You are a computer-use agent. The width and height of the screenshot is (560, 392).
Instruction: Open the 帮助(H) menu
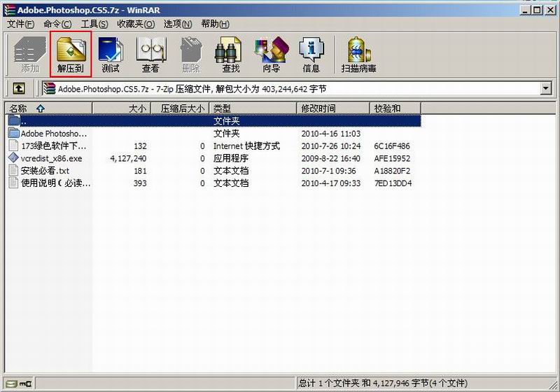[216, 24]
